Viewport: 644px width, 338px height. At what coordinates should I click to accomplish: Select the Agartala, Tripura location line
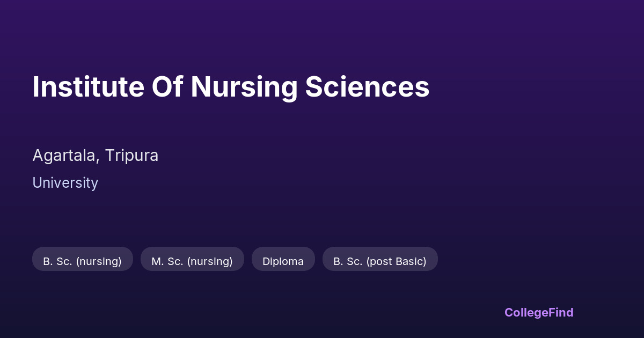[96, 156]
